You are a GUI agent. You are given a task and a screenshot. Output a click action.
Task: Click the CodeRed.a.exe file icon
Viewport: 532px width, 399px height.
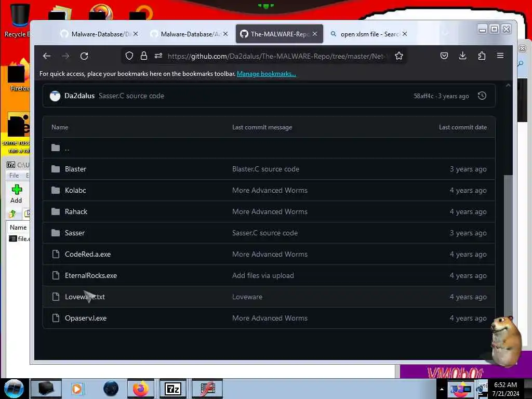point(56,254)
